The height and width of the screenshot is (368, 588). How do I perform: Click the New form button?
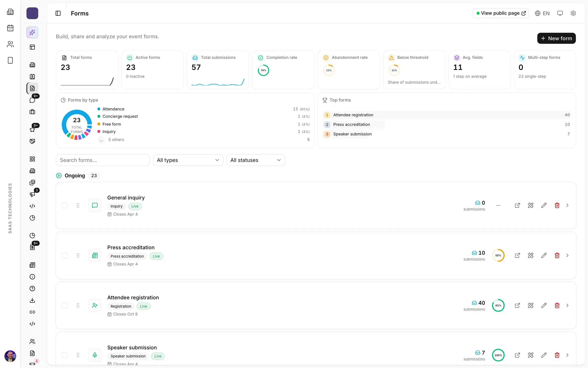556,38
